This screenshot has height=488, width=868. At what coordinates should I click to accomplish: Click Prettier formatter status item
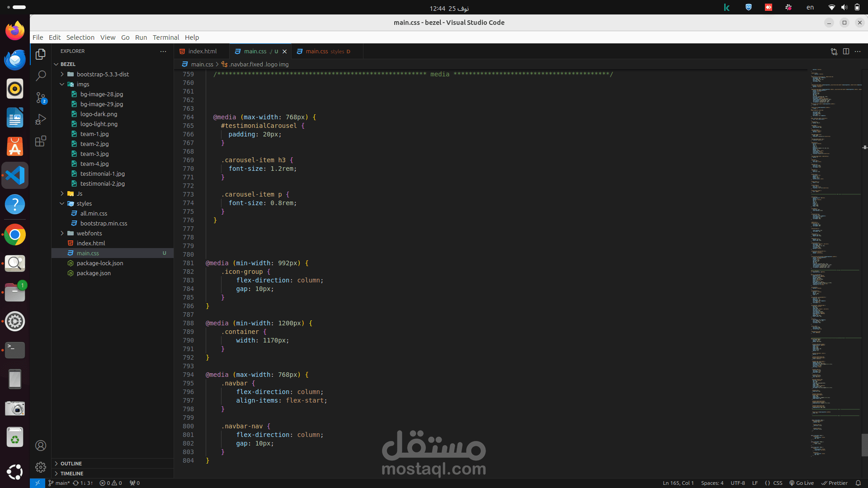[835, 483]
